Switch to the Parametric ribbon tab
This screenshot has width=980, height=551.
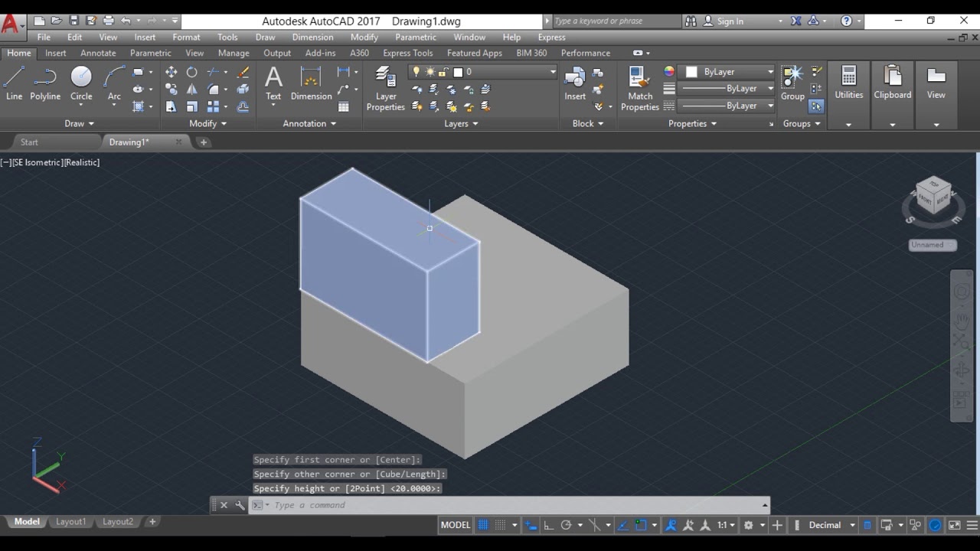point(151,53)
